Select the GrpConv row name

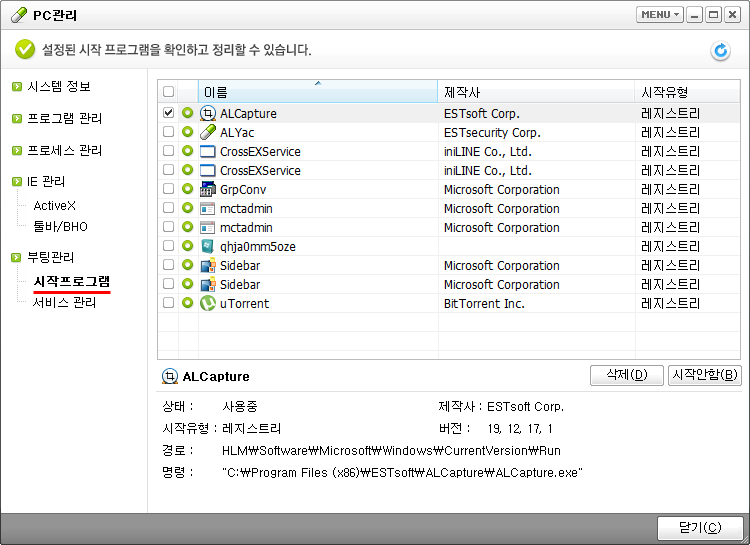pyautogui.click(x=243, y=189)
